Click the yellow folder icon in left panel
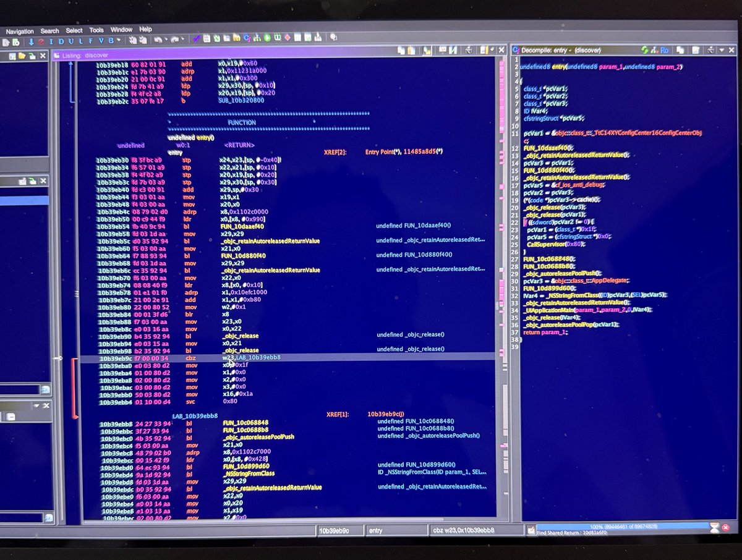This screenshot has width=742, height=560. pos(22,56)
